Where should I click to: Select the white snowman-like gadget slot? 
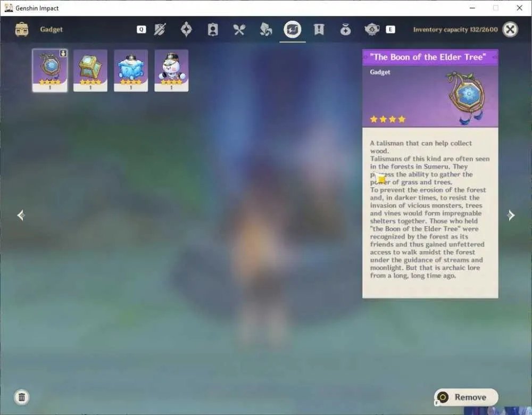[x=171, y=70]
